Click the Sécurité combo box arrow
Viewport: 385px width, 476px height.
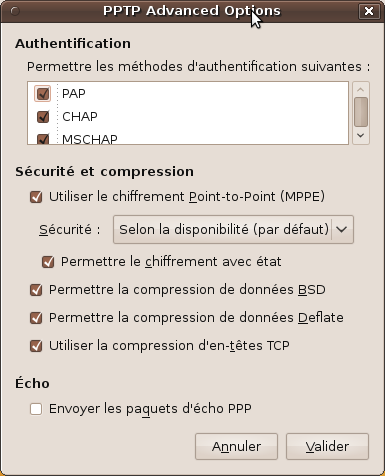(x=342, y=229)
